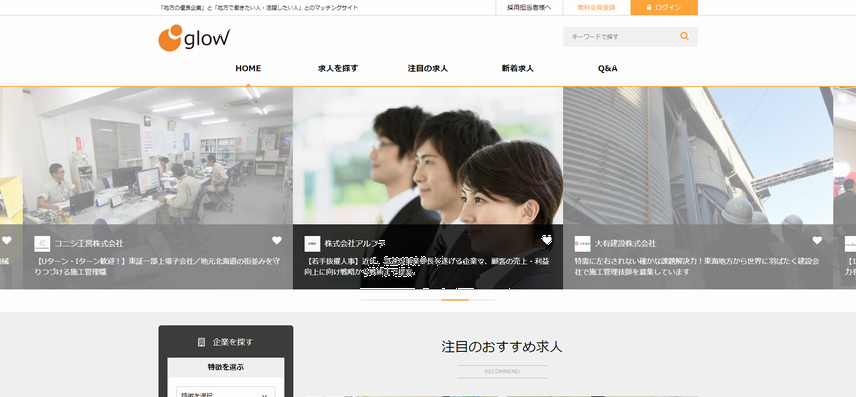Click the コニシ工営株式会社 company name
This screenshot has width=856, height=397.
pos(88,243)
